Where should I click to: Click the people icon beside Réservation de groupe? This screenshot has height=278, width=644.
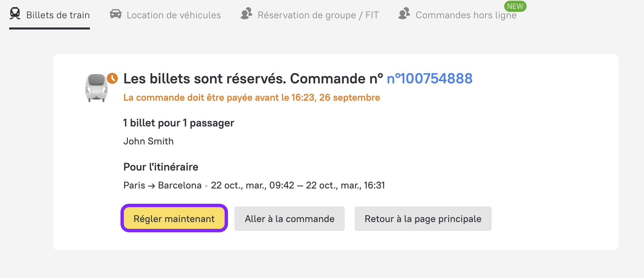(247, 14)
